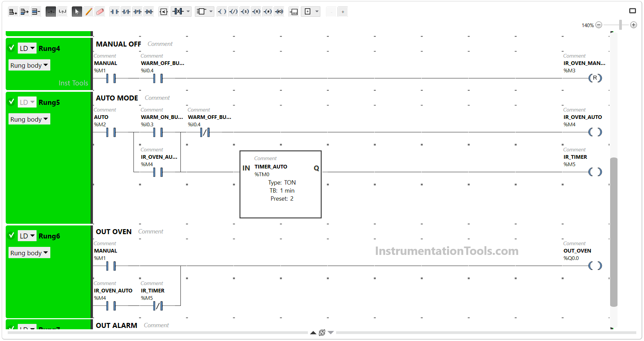Click the refresh icon at bottom center
Image resolution: width=644 pixels, height=341 pixels.
(x=322, y=333)
